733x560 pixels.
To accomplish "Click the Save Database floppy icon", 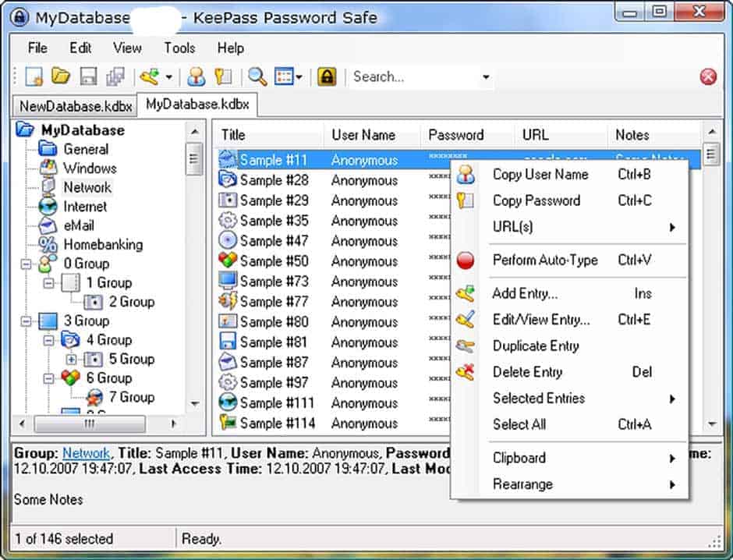I will pyautogui.click(x=88, y=76).
